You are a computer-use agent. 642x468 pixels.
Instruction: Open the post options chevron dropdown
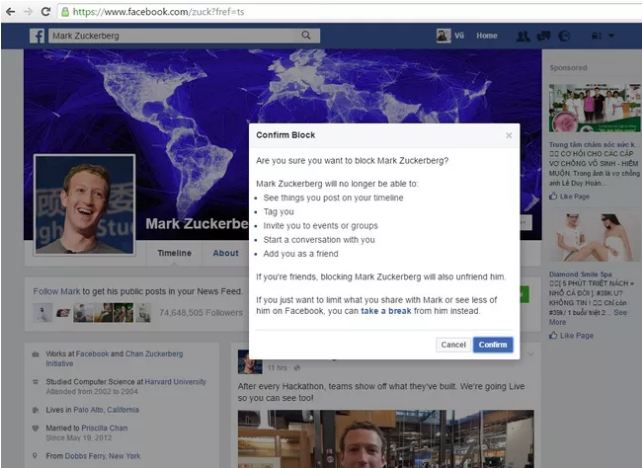pyautogui.click(x=531, y=354)
